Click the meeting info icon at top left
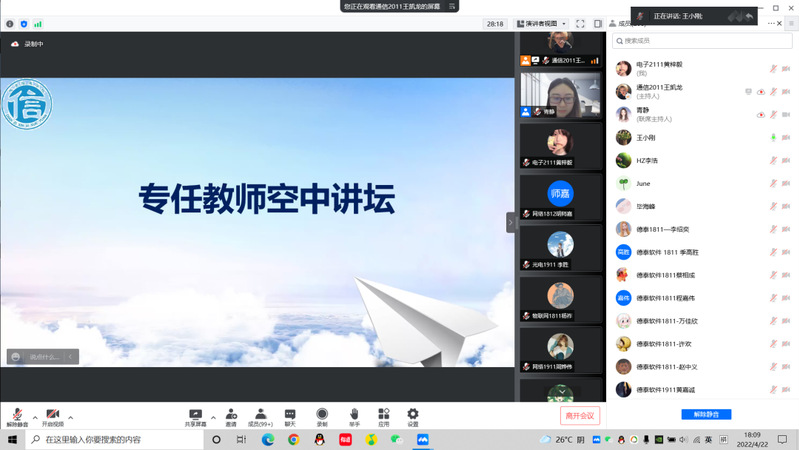 (x=10, y=23)
